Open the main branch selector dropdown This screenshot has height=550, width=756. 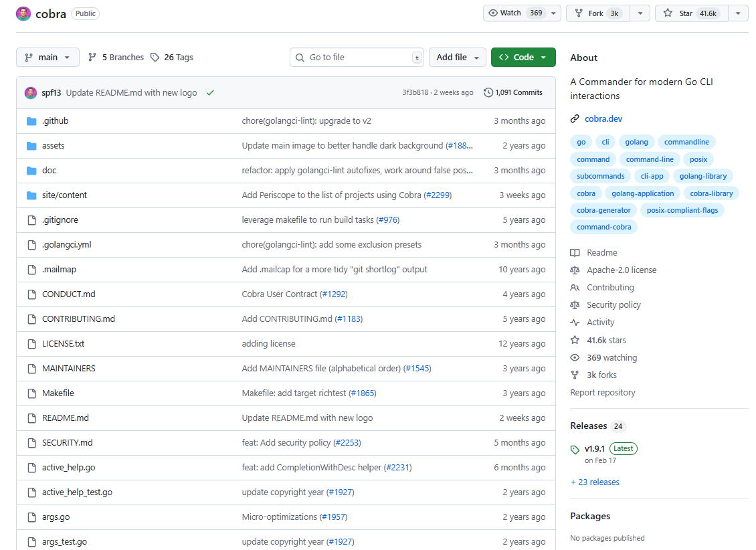point(48,58)
